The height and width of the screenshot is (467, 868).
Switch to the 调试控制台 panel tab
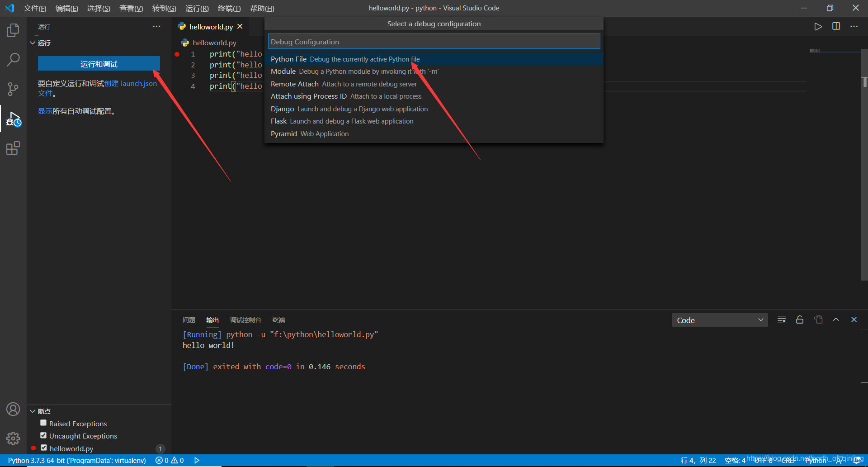point(245,320)
